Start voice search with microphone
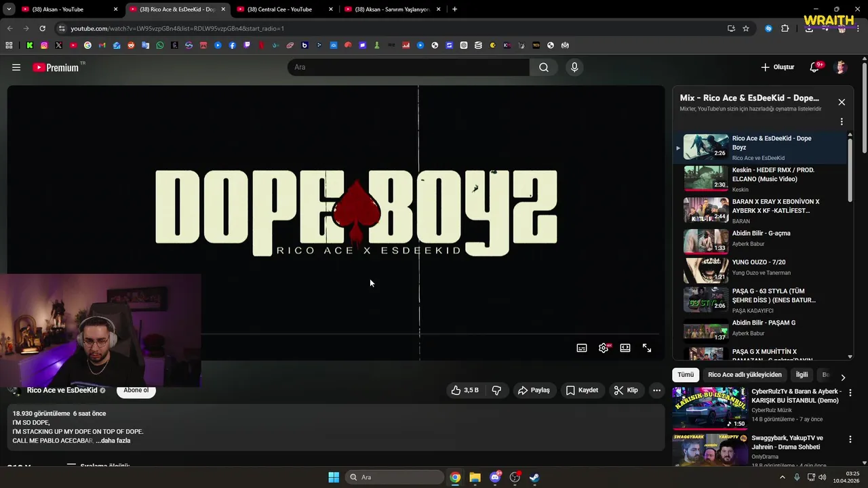Image resolution: width=868 pixels, height=488 pixels. [x=574, y=67]
